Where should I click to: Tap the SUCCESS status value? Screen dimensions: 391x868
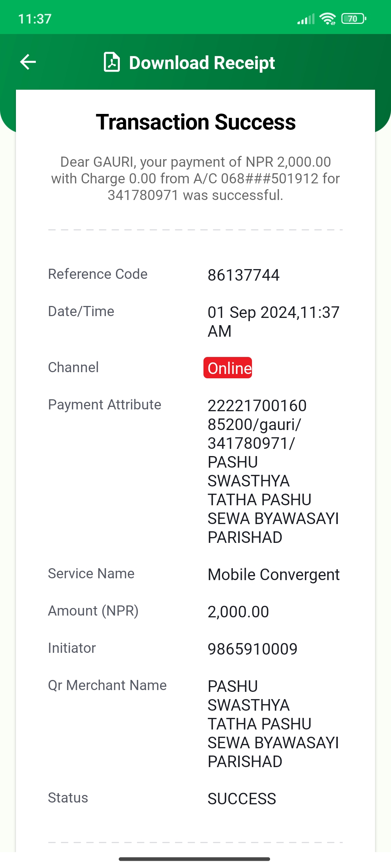tap(242, 799)
